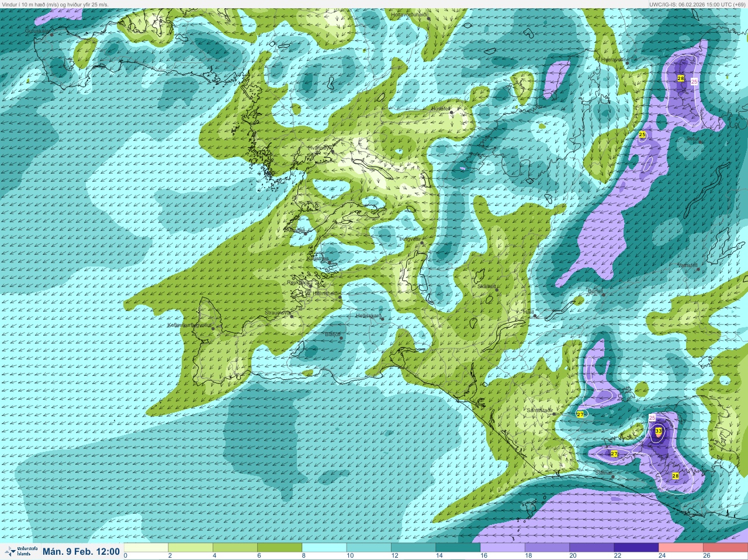The image size is (748, 560).
Task: Click white 25 contour label above the 33 marker
Action: 653,417
